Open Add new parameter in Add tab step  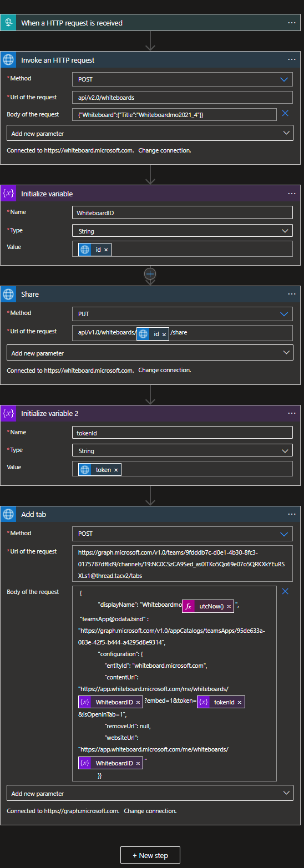click(x=150, y=794)
